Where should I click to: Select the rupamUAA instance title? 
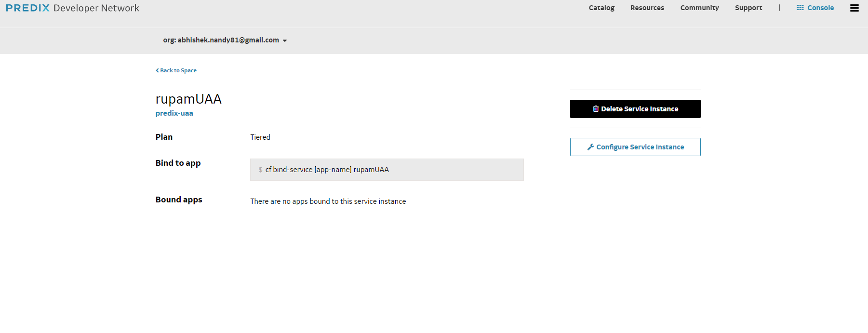point(188,99)
